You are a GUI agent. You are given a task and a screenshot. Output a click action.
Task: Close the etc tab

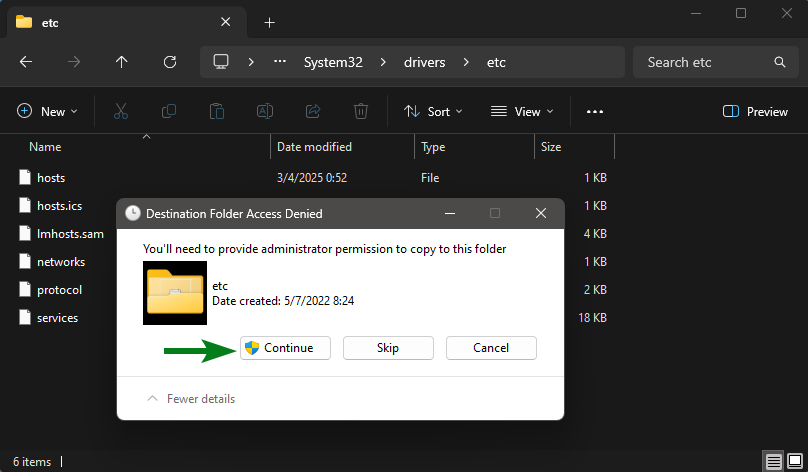coord(225,22)
